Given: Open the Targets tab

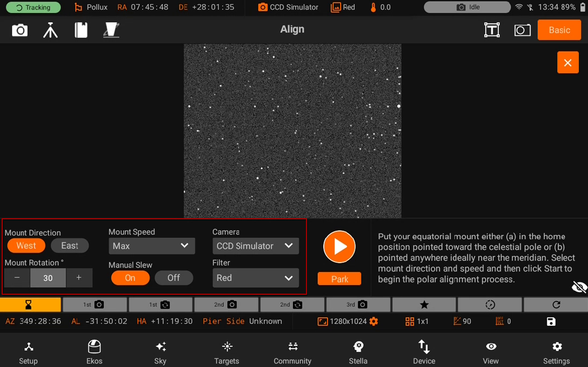Looking at the screenshot, I should pos(227,353).
